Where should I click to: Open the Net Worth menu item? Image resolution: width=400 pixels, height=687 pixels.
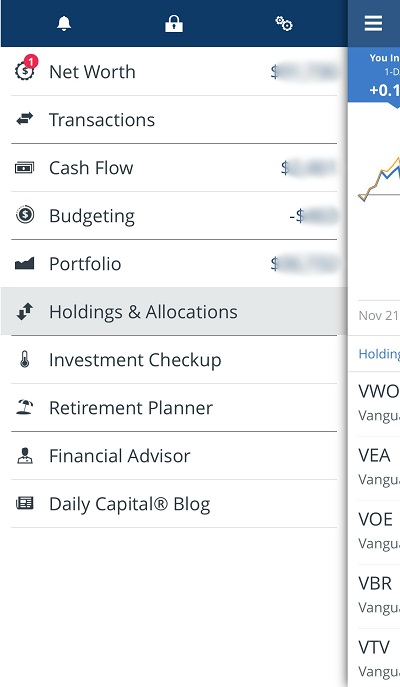coord(174,71)
